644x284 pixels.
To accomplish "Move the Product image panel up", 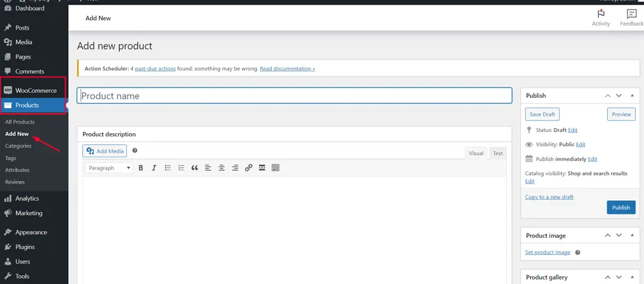I will click(608, 236).
